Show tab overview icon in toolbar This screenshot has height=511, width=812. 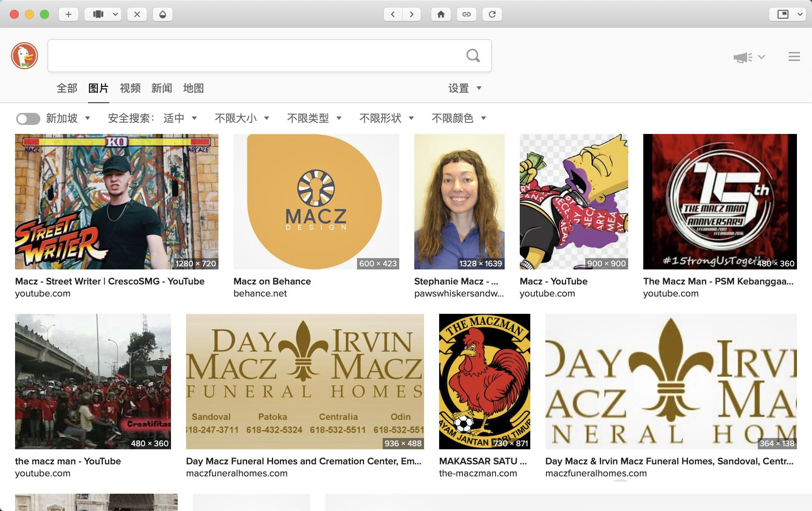98,14
